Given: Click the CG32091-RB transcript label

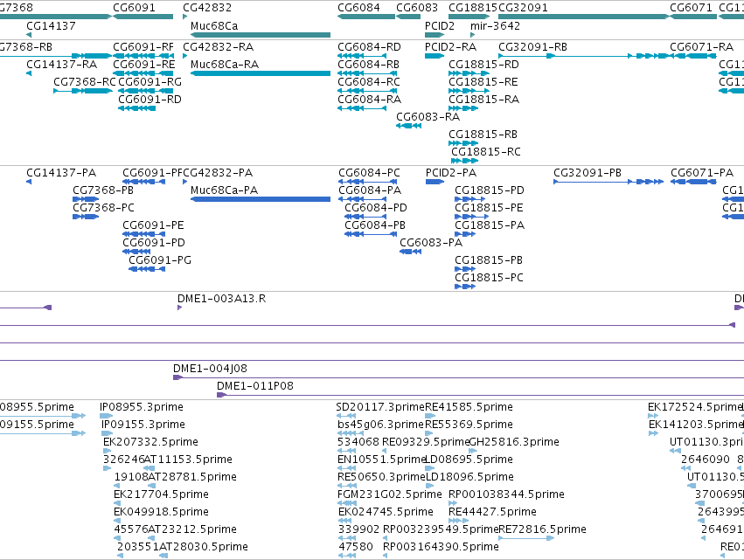Looking at the screenshot, I should coord(532,47).
